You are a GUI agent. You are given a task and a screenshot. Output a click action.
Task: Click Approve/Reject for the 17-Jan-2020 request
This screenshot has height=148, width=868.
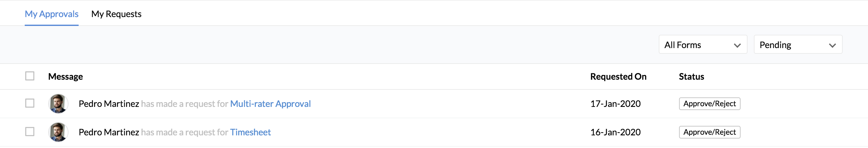pos(709,104)
